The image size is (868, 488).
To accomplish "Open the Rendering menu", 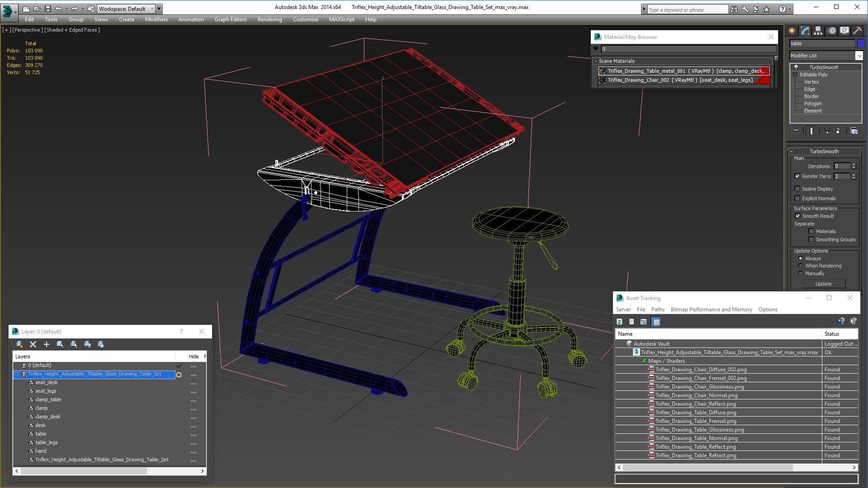I will tap(269, 19).
